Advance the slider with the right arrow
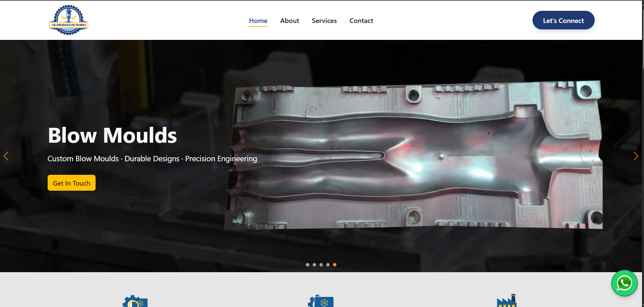 tap(636, 156)
